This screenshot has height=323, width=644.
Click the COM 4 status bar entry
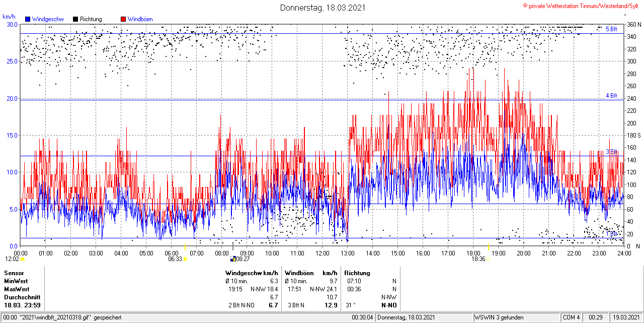click(572, 317)
